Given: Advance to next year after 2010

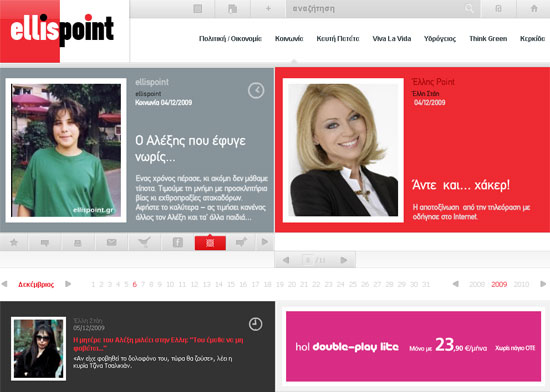Looking at the screenshot, I should click(543, 284).
